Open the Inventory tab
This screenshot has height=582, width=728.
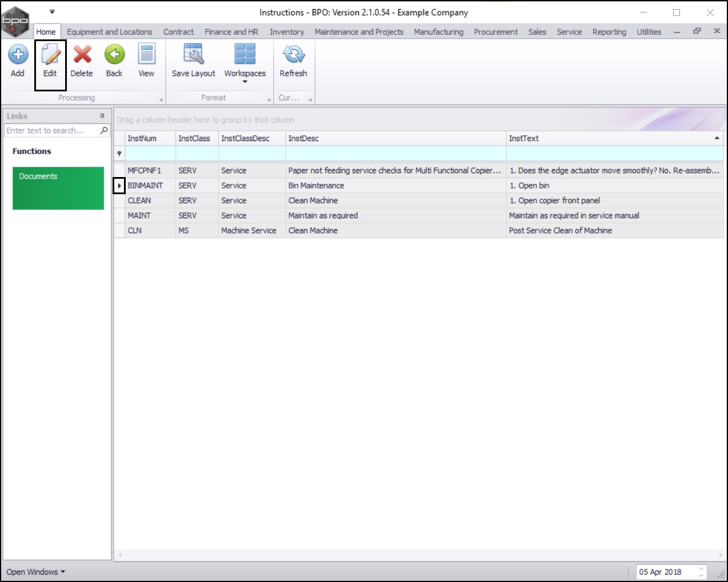[x=287, y=32]
